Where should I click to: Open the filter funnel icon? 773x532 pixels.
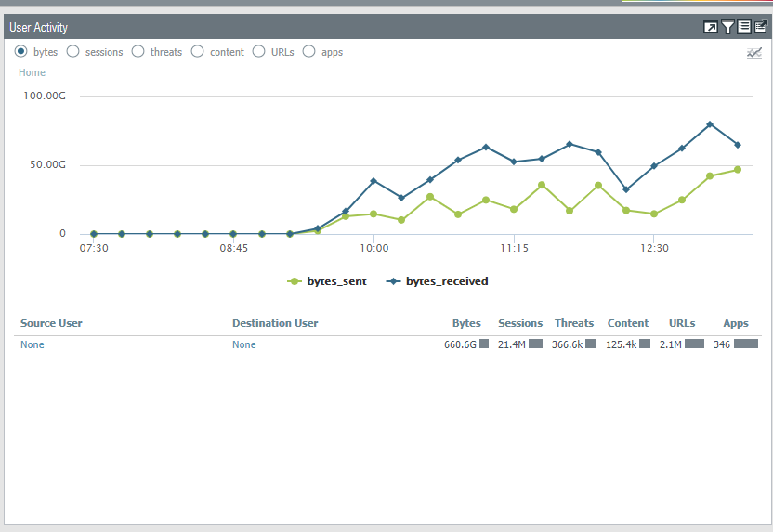(x=728, y=28)
